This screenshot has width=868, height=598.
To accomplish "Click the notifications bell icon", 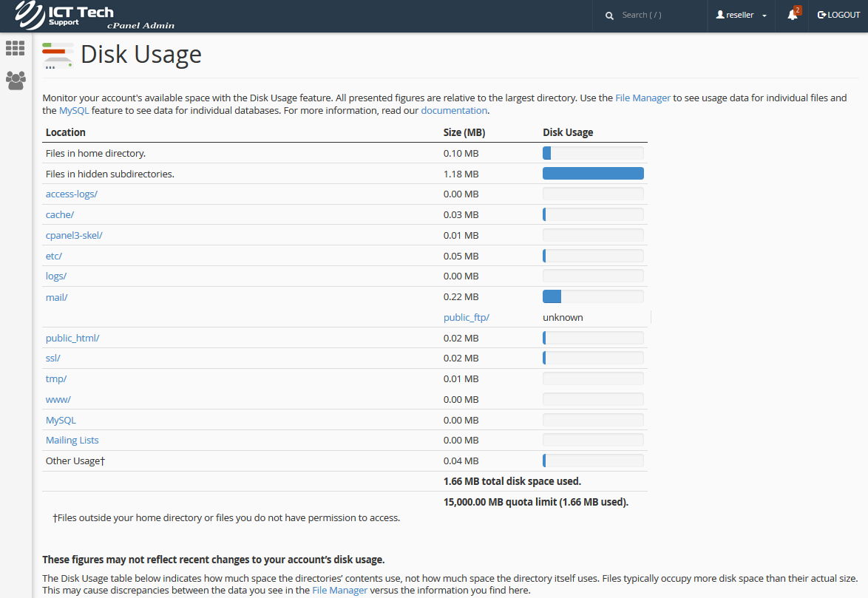I will coord(792,15).
